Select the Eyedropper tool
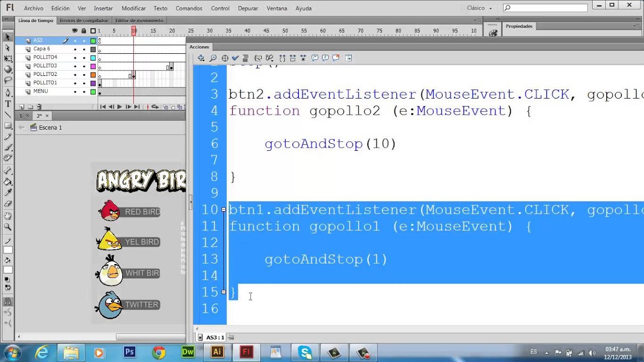 pyautogui.click(x=8, y=193)
